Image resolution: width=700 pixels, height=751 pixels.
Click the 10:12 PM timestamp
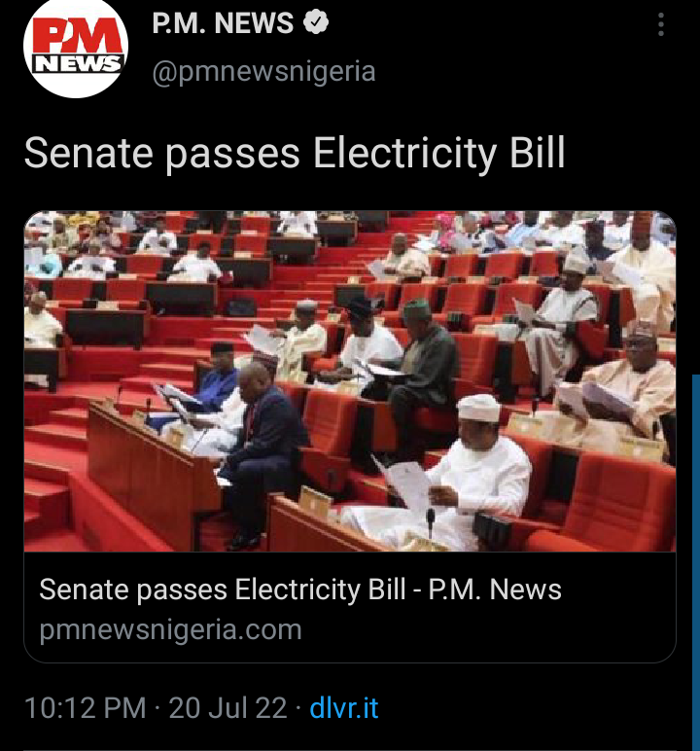point(86,708)
